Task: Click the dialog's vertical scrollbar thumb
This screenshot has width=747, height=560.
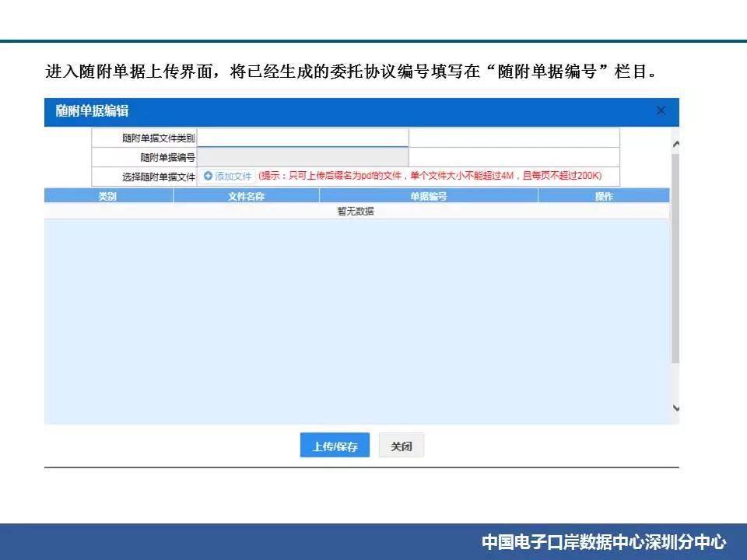Action: (675, 257)
